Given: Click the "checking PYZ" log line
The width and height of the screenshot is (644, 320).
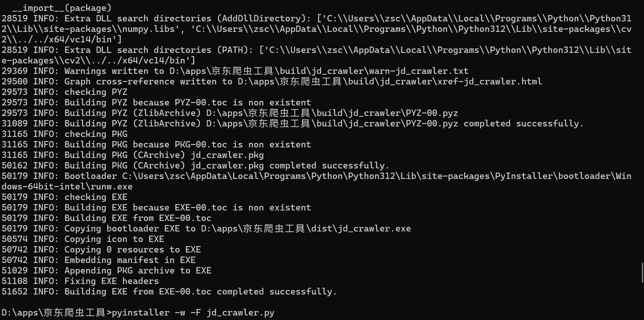Looking at the screenshot, I should coord(96,92).
